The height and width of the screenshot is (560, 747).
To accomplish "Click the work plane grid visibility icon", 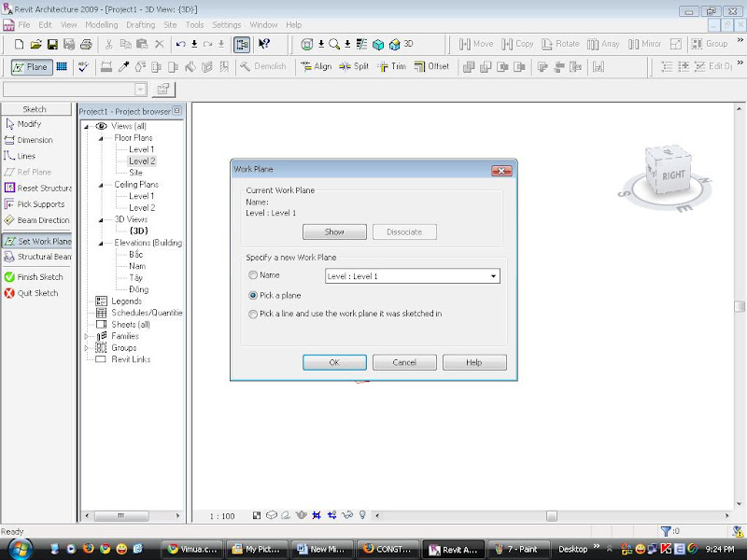I will click(62, 66).
